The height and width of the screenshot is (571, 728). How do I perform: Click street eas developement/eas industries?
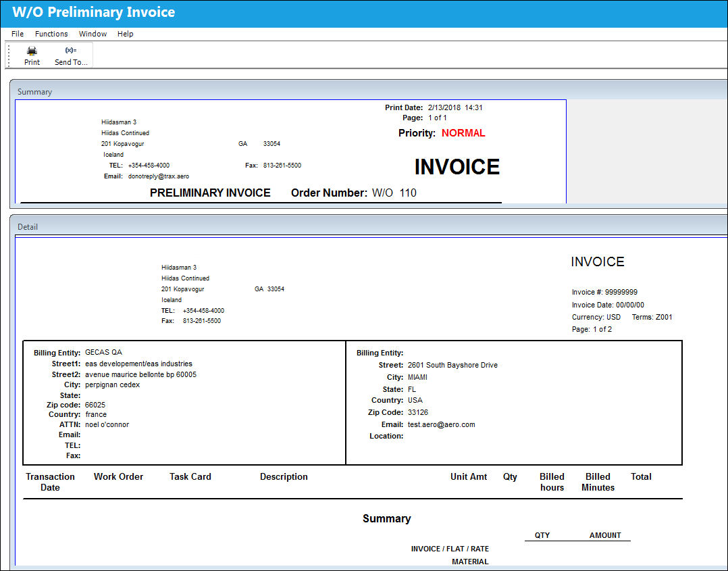point(138,364)
